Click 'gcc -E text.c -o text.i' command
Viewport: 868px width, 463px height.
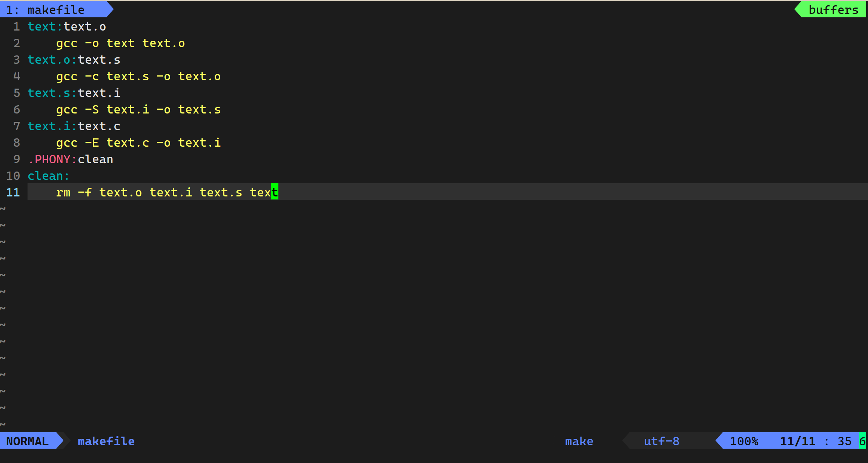[138, 143]
